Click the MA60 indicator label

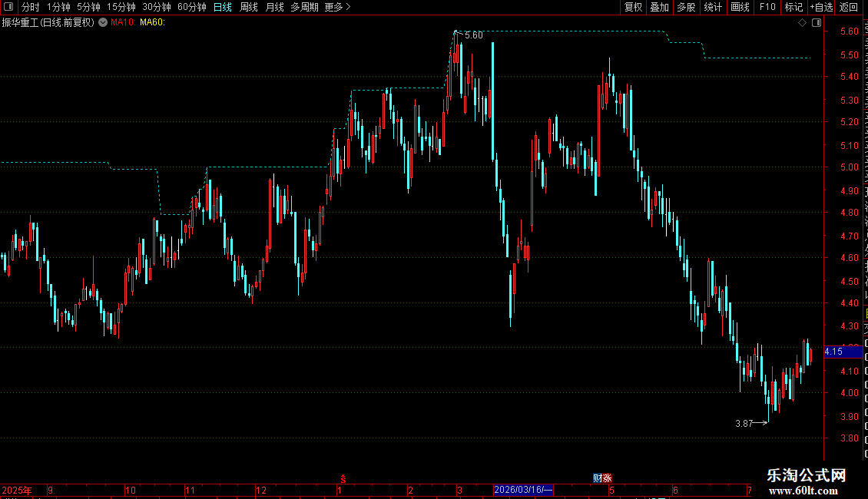click(152, 23)
